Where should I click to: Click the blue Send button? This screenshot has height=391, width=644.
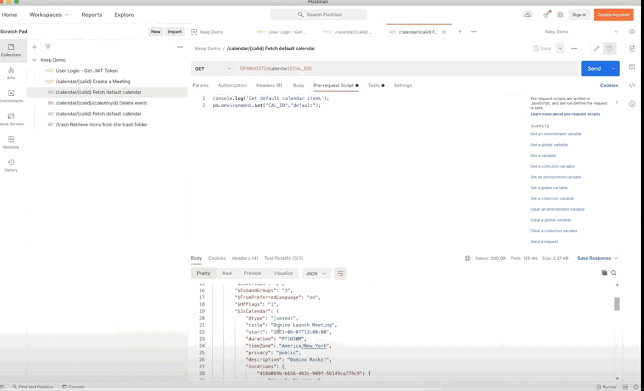tap(594, 69)
